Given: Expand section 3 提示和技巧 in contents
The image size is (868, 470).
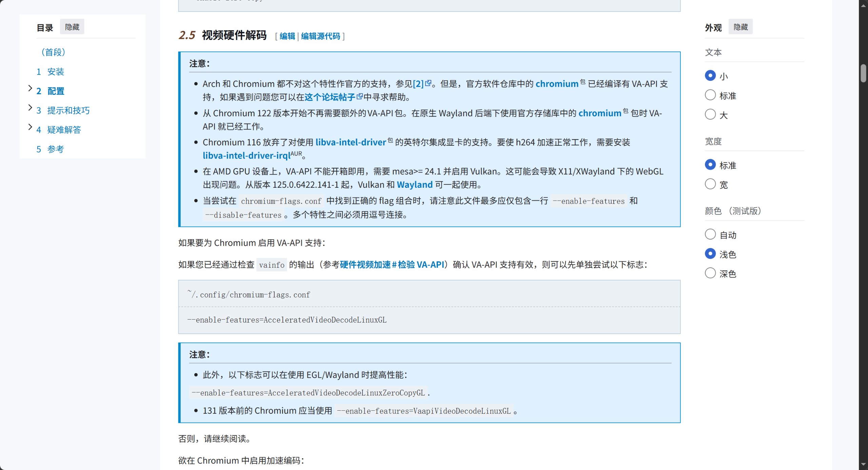Looking at the screenshot, I should click(x=30, y=108).
